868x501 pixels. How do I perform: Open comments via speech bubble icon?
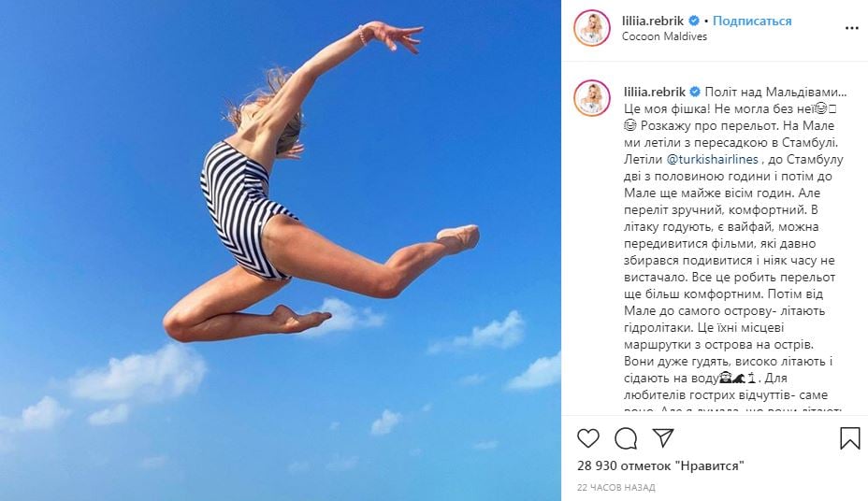(x=626, y=438)
